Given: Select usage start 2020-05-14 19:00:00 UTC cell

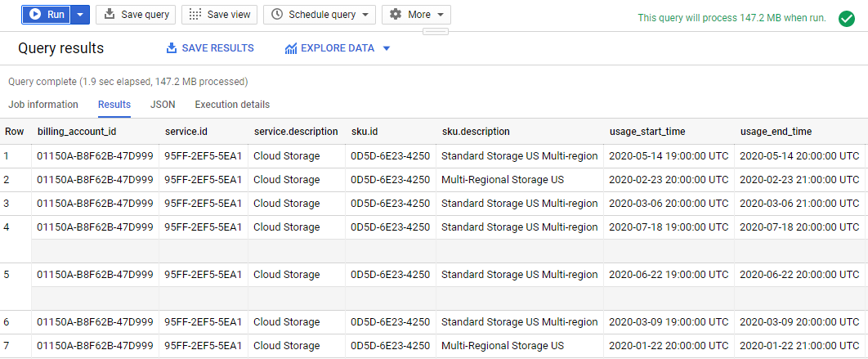Looking at the screenshot, I should 669,156.
